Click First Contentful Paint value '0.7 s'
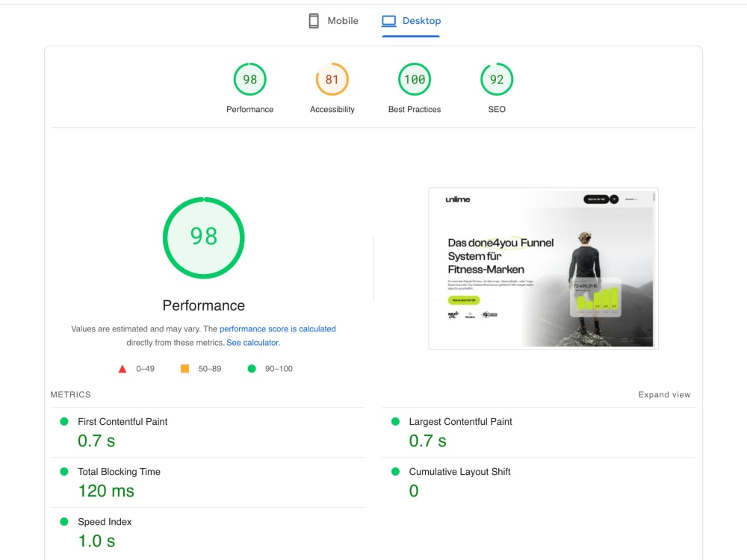The image size is (747, 560). pos(96,441)
